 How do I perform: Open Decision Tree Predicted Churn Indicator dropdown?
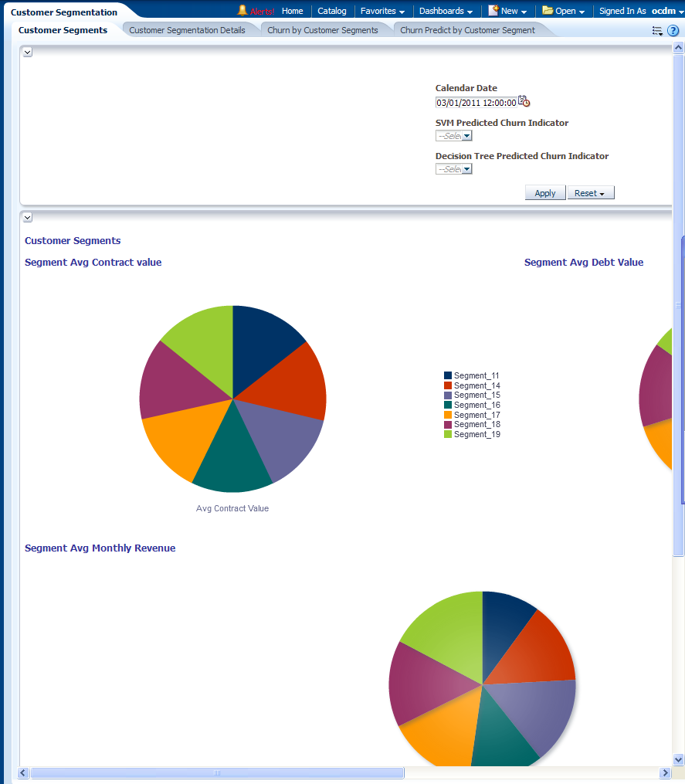click(466, 169)
